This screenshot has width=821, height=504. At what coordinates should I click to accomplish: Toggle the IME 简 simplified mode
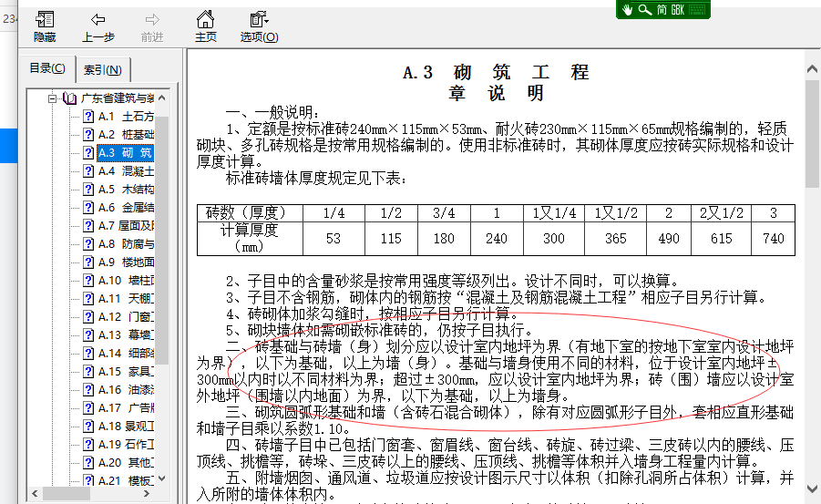click(662, 9)
